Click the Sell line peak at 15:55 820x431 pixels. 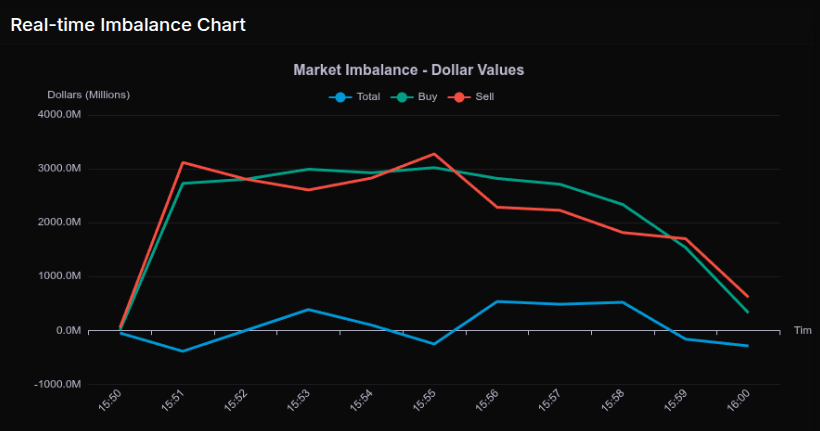pyautogui.click(x=434, y=154)
